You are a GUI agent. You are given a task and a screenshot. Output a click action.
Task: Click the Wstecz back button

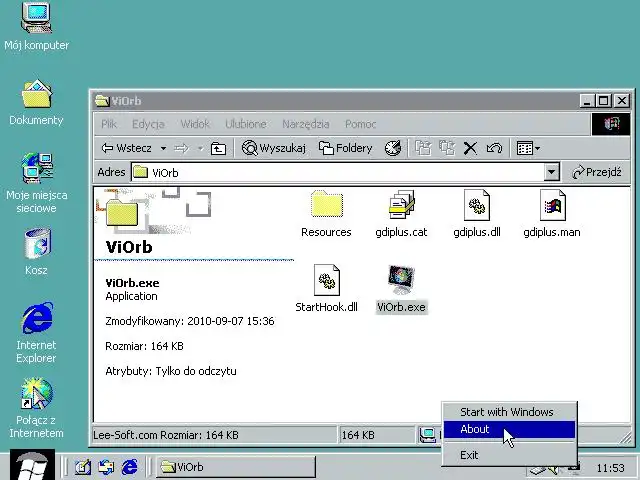[127, 148]
